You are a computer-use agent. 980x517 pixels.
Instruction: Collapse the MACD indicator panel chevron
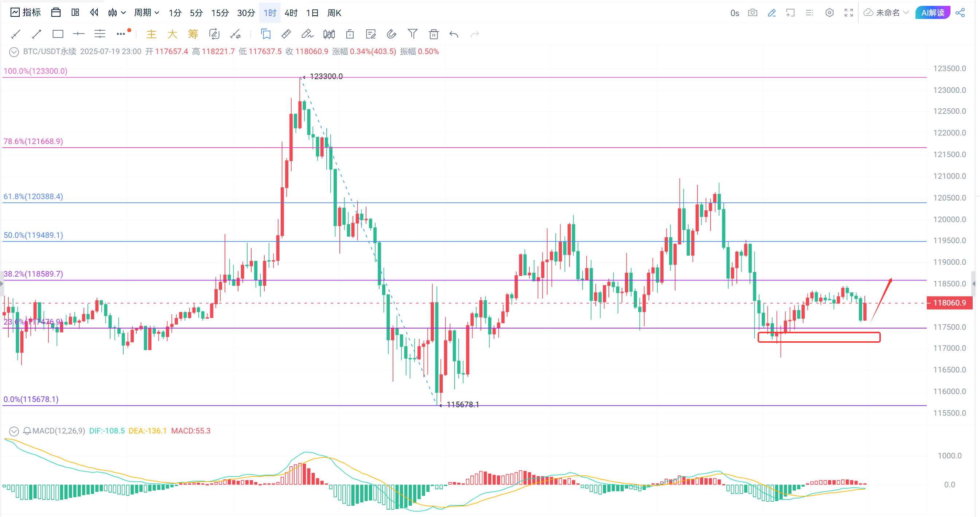pyautogui.click(x=14, y=431)
